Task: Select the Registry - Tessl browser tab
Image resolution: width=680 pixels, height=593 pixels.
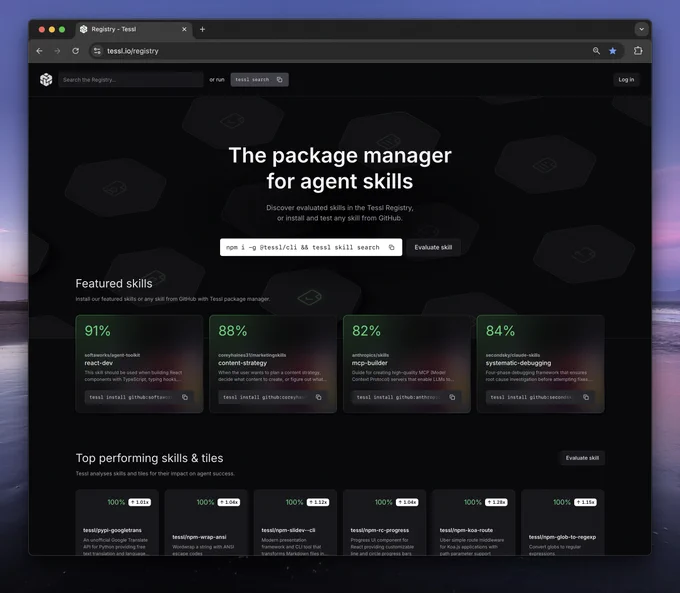Action: point(134,29)
